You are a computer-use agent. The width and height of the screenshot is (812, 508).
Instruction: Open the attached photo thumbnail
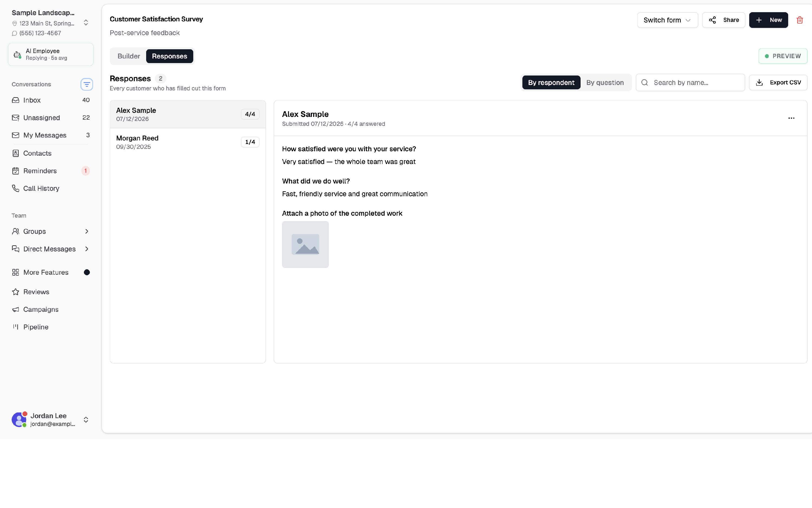(x=305, y=245)
